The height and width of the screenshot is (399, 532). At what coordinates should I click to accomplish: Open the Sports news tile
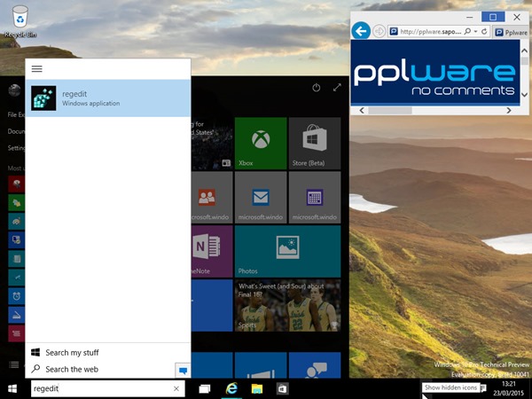pyautogui.click(x=287, y=305)
